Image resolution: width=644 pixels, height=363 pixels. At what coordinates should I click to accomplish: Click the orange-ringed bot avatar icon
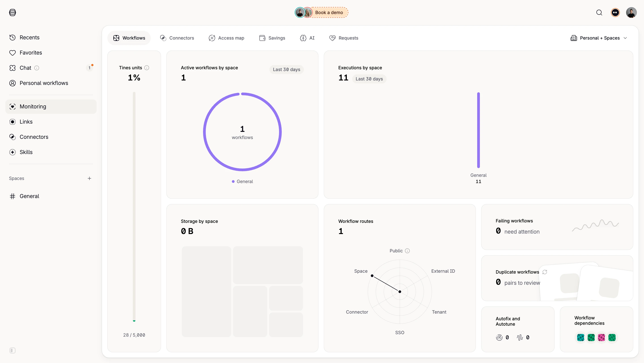coord(615,13)
